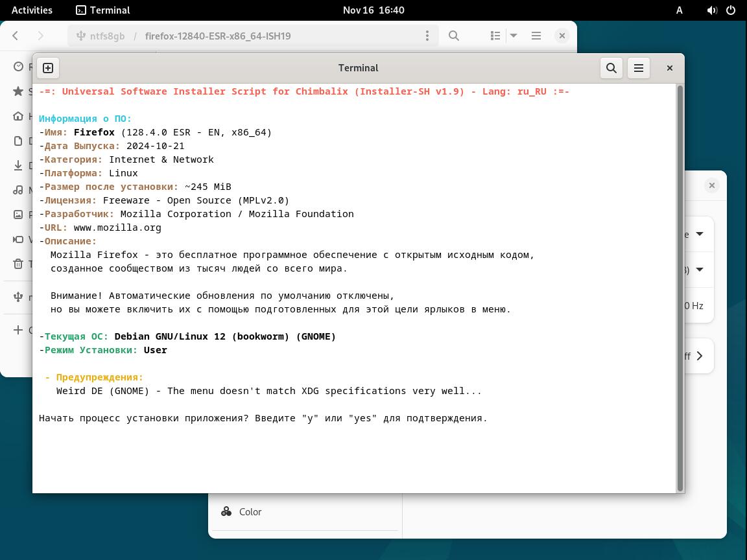Open the Home folder icon in sidebar
This screenshot has height=560, width=747.
pos(18,116)
